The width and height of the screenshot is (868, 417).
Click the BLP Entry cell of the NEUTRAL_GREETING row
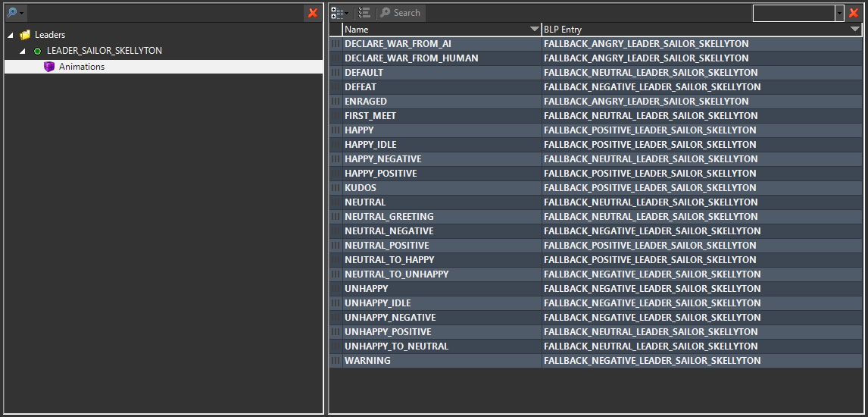pyautogui.click(x=702, y=217)
